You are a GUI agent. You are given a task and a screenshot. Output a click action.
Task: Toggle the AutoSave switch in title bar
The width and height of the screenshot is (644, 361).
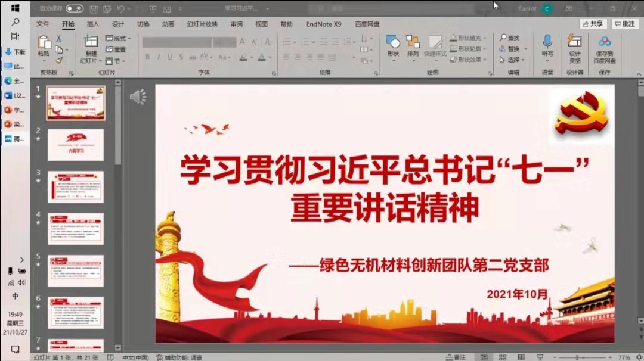[x=75, y=8]
